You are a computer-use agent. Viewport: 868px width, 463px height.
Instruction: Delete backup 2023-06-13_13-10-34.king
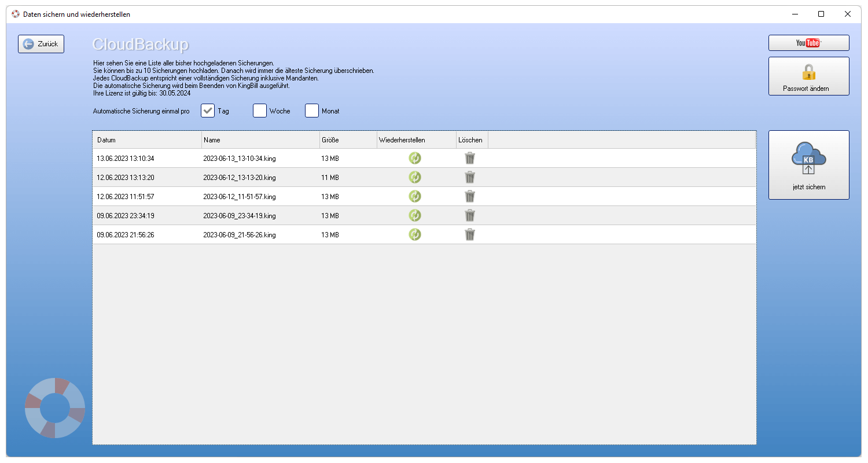click(469, 157)
